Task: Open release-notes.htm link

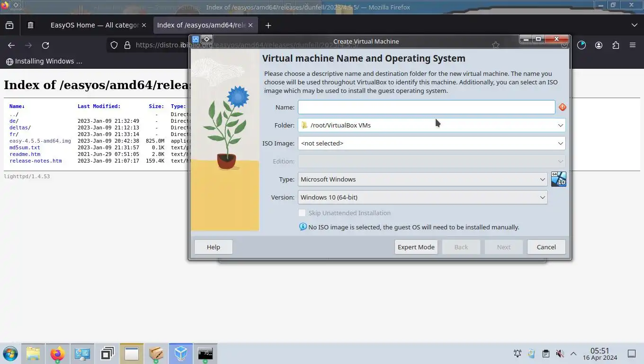Action: coord(36,161)
